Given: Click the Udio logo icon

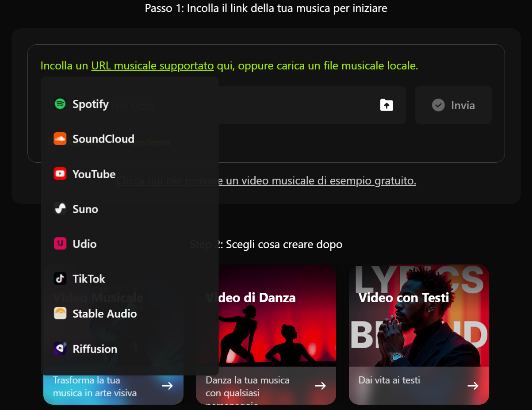Looking at the screenshot, I should pos(60,244).
